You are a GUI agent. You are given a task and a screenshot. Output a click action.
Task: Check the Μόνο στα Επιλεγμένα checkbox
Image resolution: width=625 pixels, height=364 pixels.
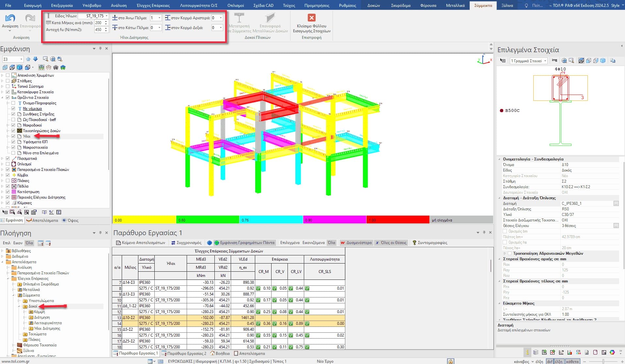(x=13, y=153)
